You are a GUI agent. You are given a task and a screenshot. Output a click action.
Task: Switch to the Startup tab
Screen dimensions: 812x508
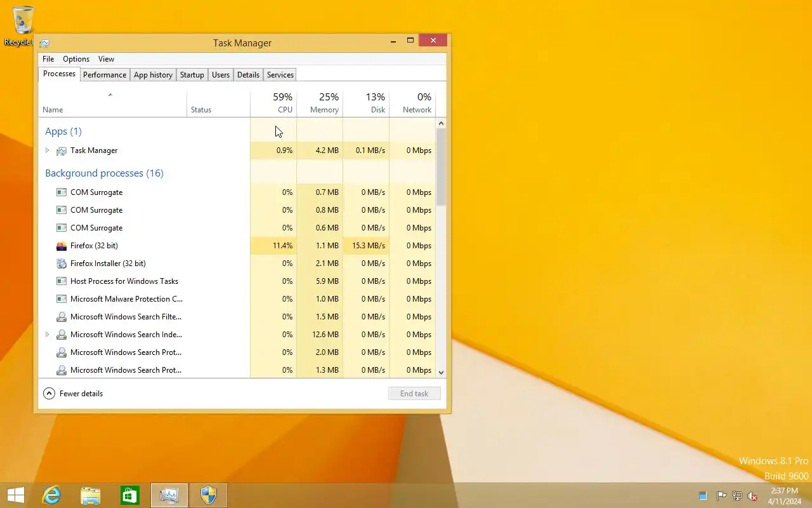192,75
